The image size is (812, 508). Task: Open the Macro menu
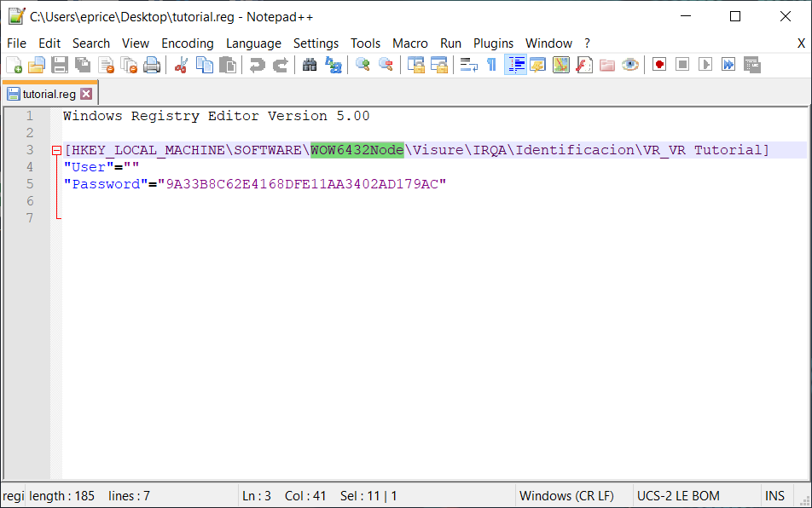[410, 43]
